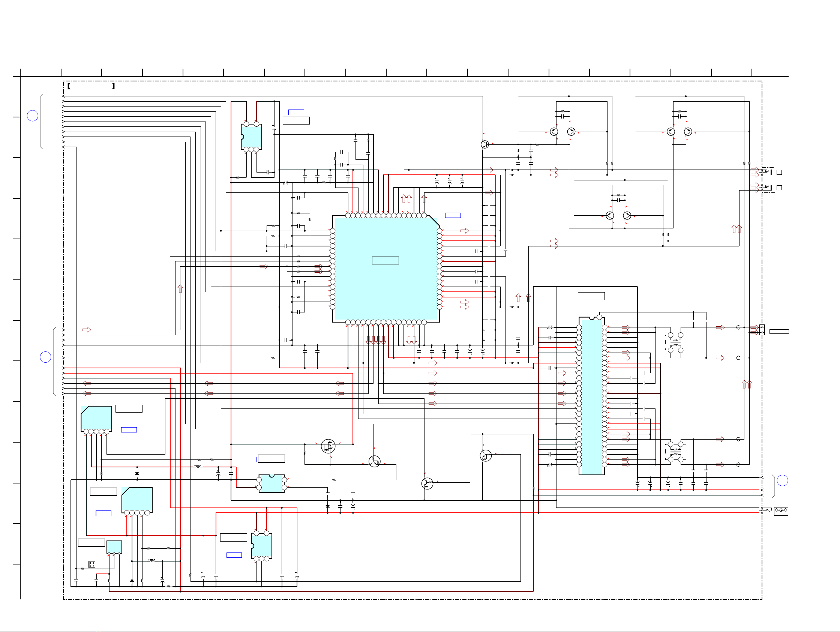Select the four-pin cyan IC with a top notch

pos(271,483)
